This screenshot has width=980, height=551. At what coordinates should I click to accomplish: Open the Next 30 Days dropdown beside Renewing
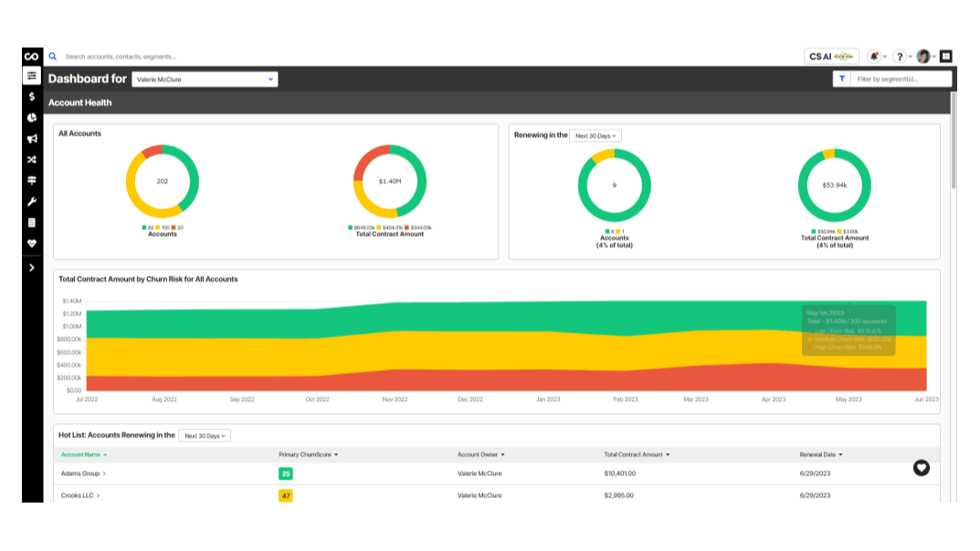(x=595, y=136)
